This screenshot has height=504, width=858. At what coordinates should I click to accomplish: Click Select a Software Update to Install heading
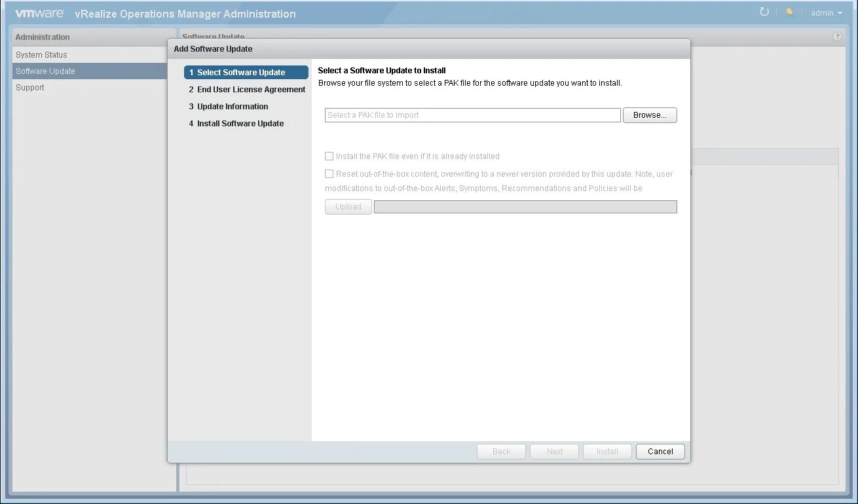(x=382, y=71)
